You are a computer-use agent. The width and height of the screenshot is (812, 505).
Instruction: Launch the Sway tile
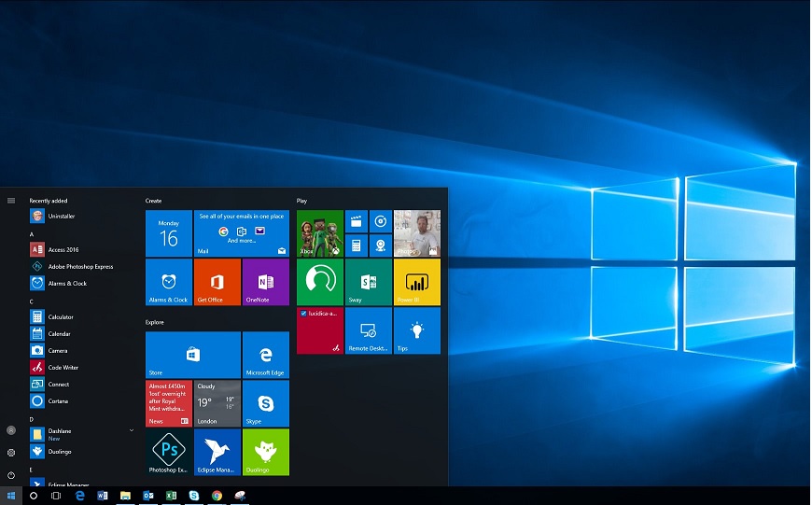(x=368, y=282)
